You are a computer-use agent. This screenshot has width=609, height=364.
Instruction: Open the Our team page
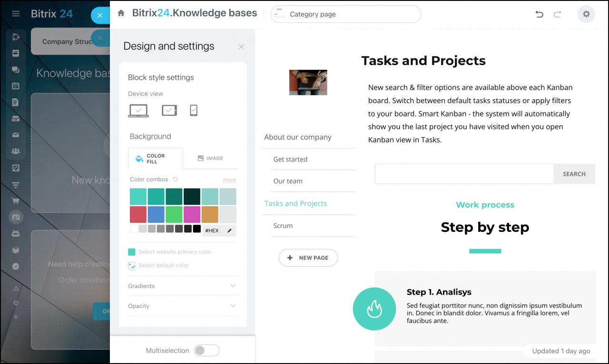coord(288,181)
